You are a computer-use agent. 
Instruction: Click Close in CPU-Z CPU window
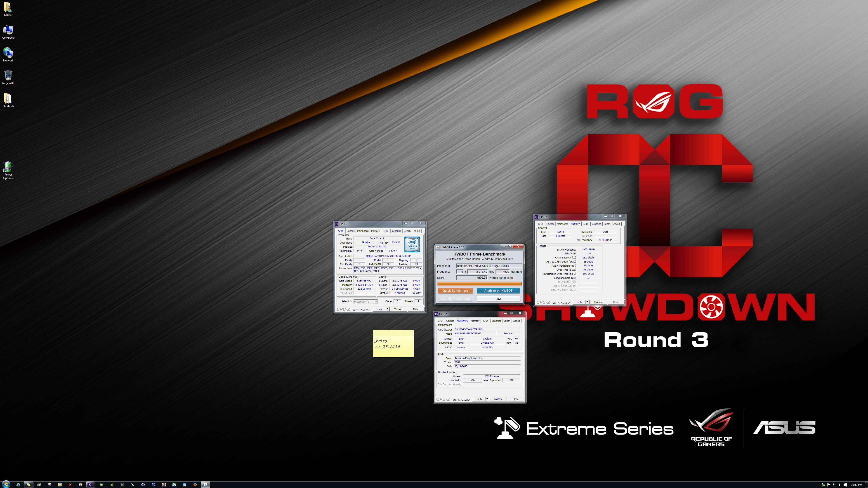(416, 309)
